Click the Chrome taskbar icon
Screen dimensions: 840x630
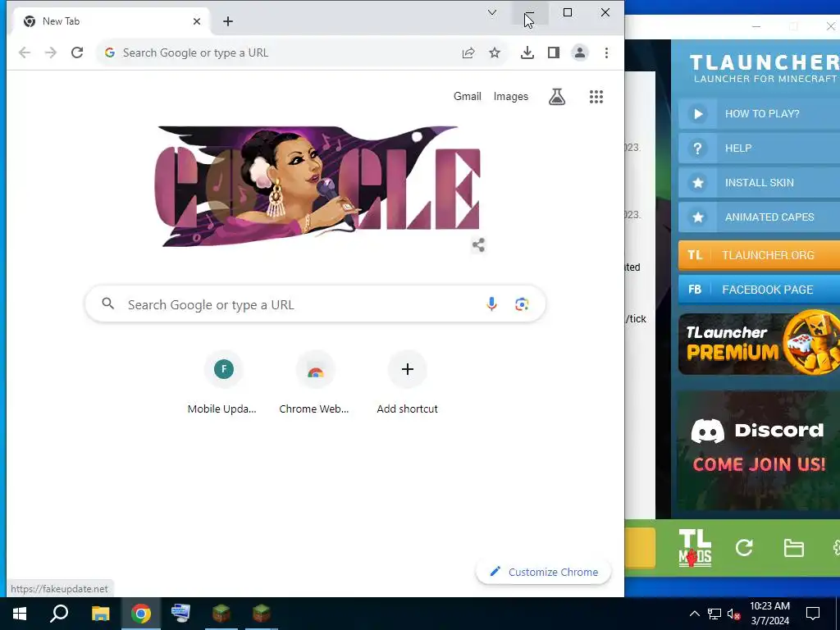click(141, 614)
